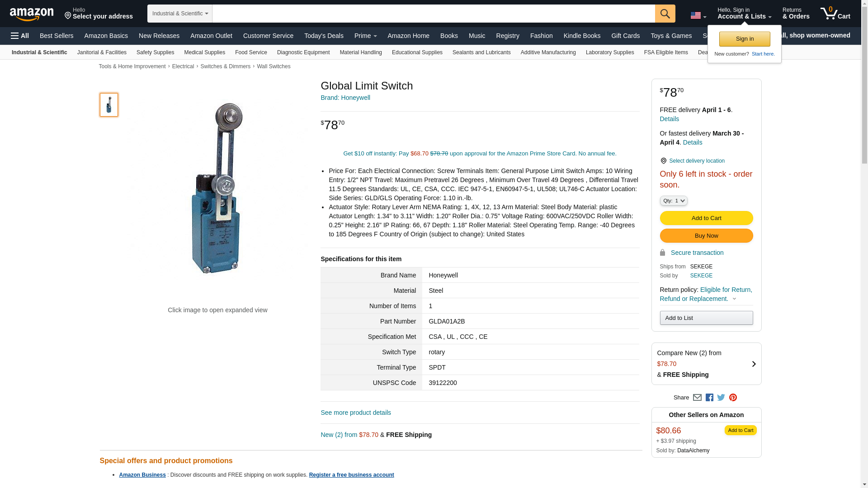Select the limit switch product thumbnail

[109, 105]
